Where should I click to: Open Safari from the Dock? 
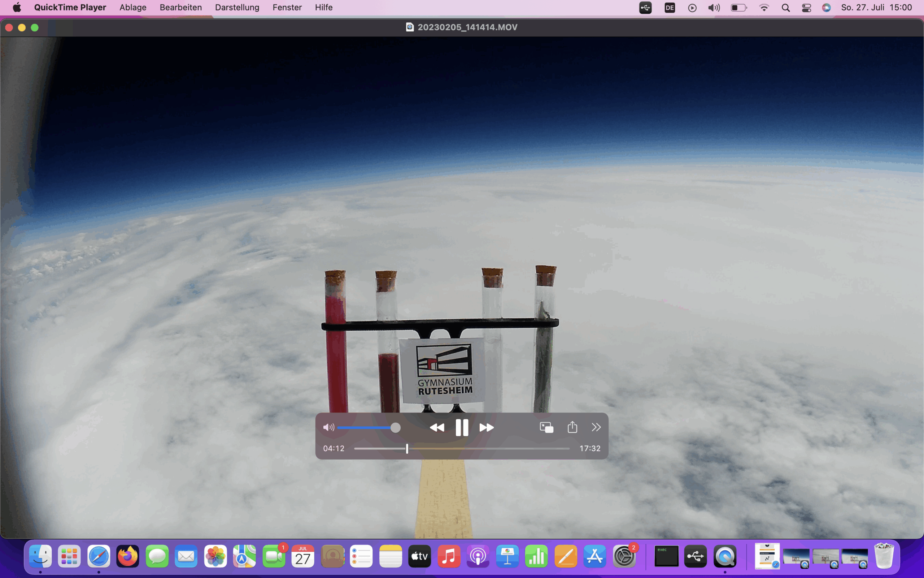coord(99,556)
